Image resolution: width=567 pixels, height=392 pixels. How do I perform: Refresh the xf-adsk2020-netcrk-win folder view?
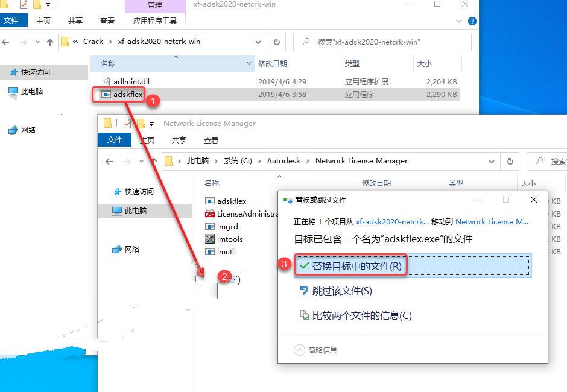point(277,42)
